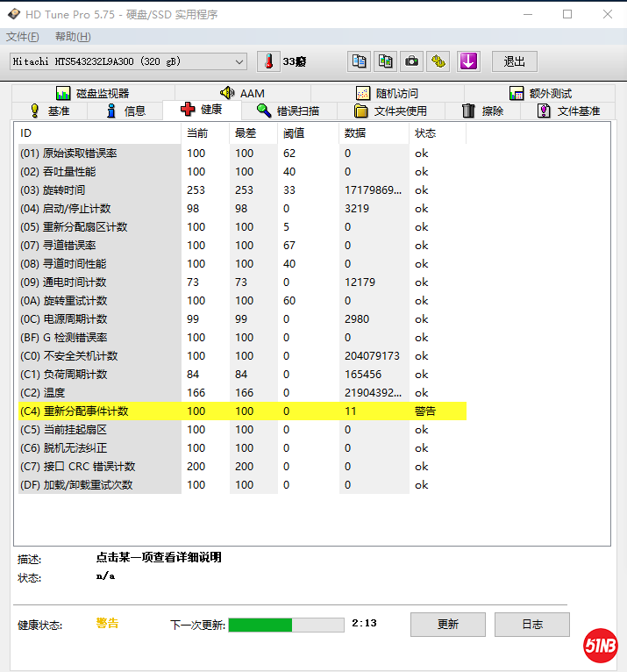This screenshot has width=627, height=672.
Task: Click the purple download arrow icon
Action: tap(468, 61)
